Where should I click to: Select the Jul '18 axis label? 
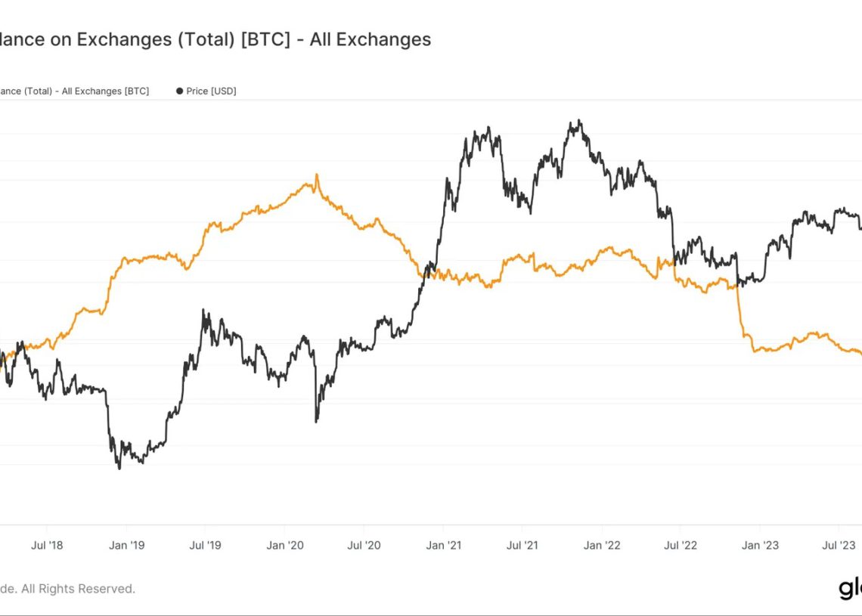tap(47, 544)
